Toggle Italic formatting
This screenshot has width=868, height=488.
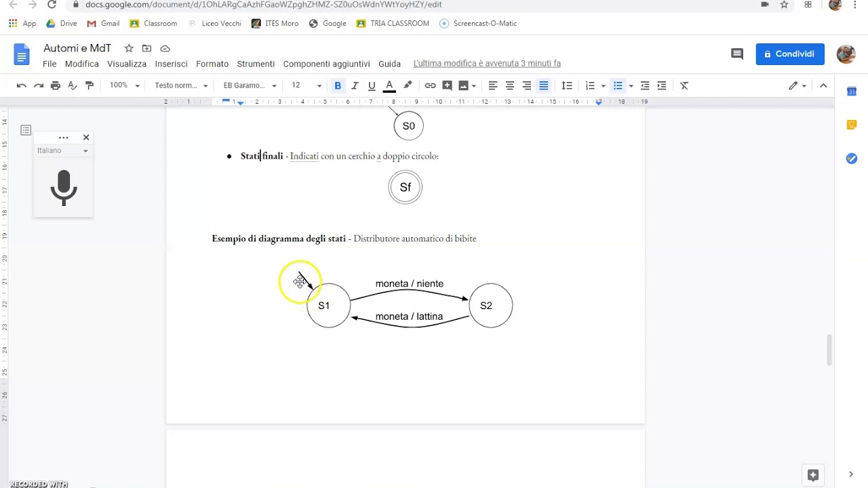tap(355, 85)
